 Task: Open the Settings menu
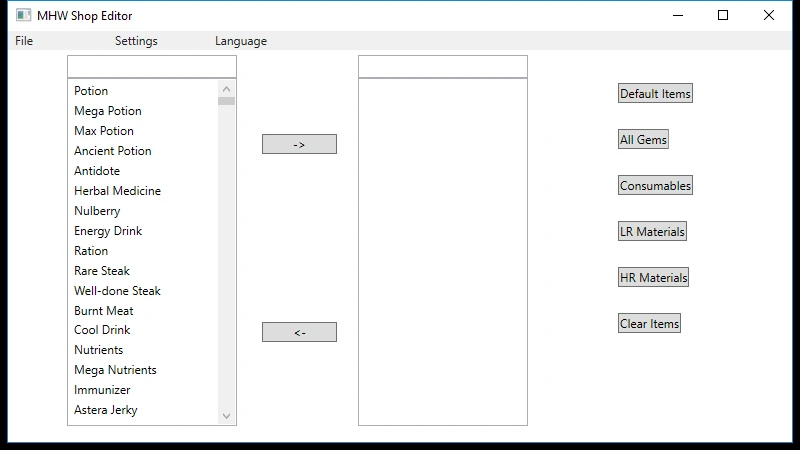pos(136,41)
